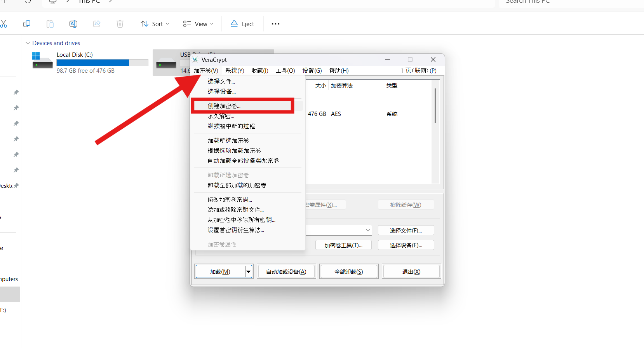Click the Paste icon in Explorer toolbar
Image resolution: width=644 pixels, height=348 pixels.
point(50,24)
